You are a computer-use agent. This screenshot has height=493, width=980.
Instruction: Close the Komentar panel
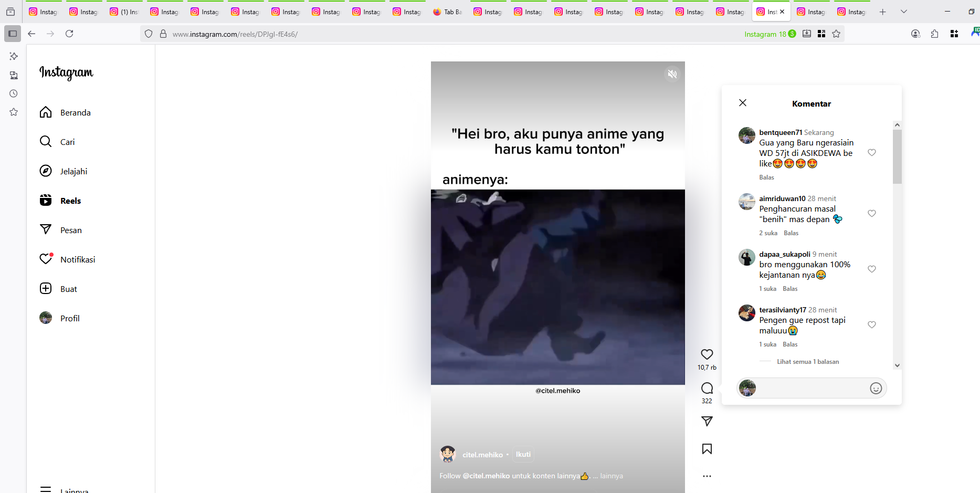743,103
